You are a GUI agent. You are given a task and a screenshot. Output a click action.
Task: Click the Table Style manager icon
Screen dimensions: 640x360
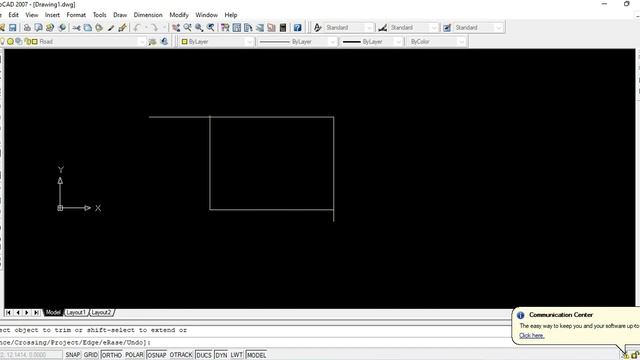[447, 28]
